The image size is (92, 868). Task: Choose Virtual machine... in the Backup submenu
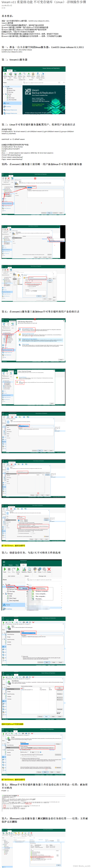[x=41, y=588]
